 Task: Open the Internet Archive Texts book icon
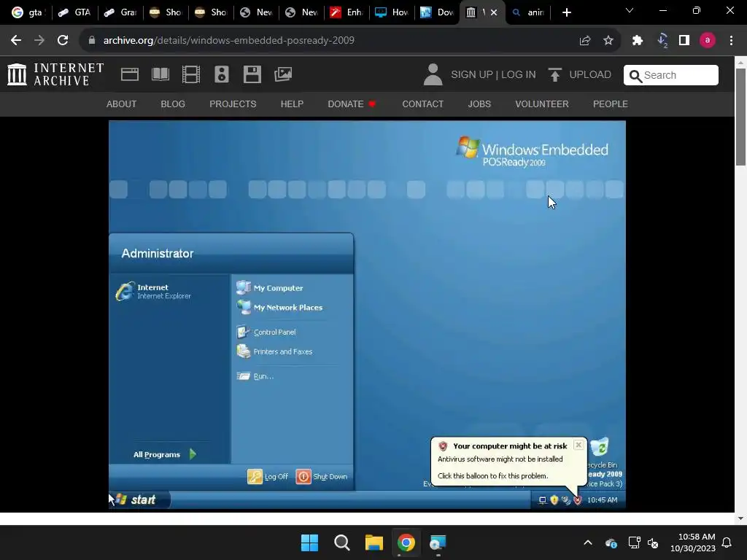pos(160,75)
